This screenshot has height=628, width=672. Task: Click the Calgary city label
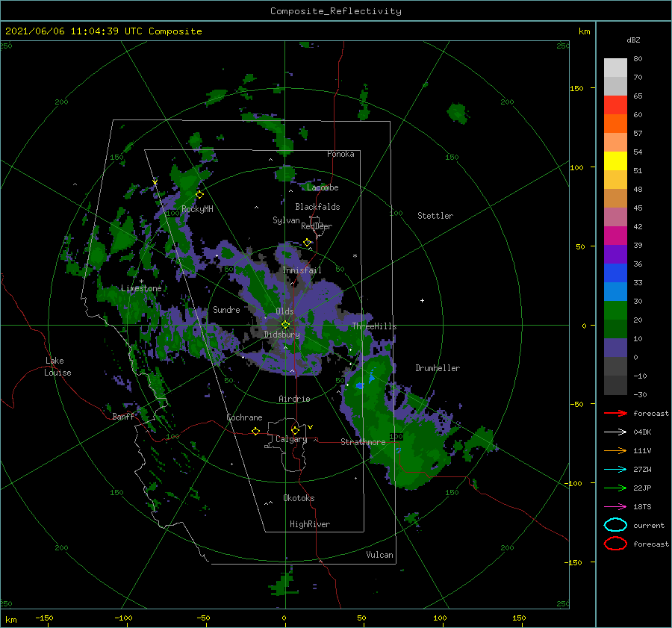[x=291, y=439]
